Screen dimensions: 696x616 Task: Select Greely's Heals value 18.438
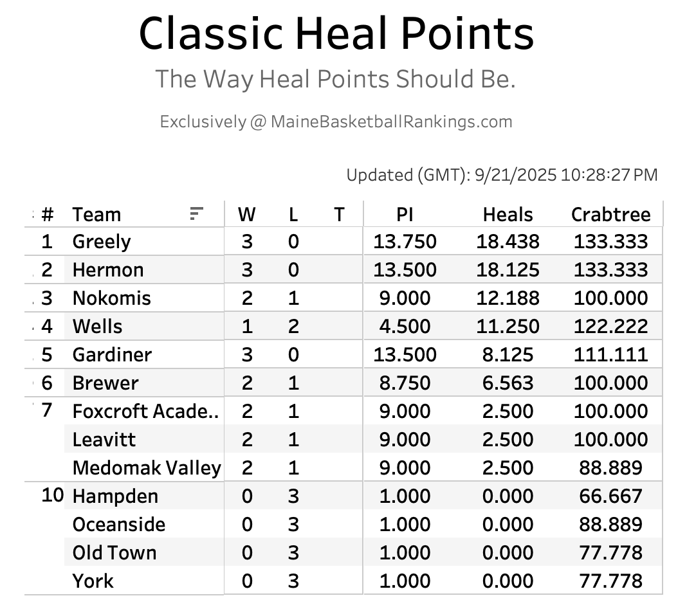pos(508,242)
